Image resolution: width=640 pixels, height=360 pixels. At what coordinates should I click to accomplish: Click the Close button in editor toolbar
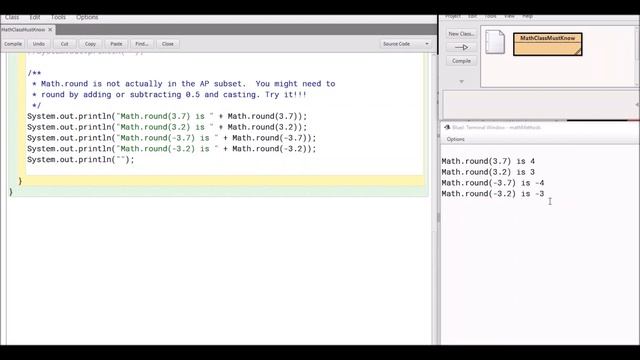click(x=168, y=44)
